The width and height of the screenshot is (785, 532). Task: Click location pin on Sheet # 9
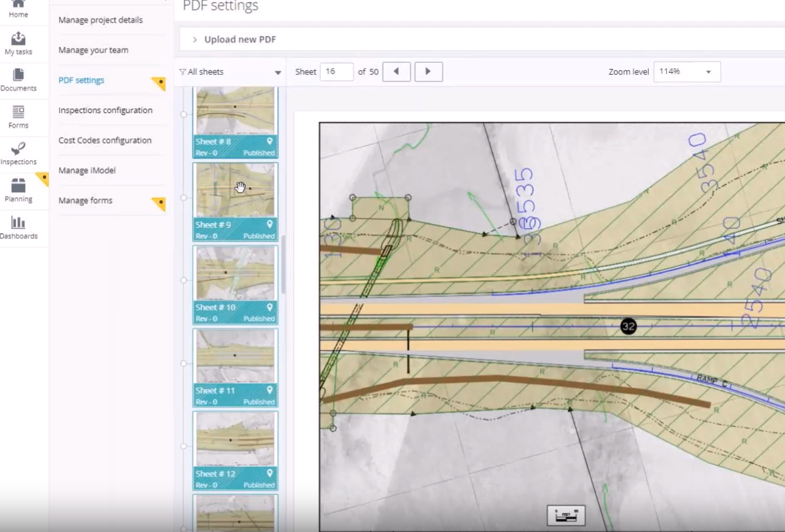(269, 224)
